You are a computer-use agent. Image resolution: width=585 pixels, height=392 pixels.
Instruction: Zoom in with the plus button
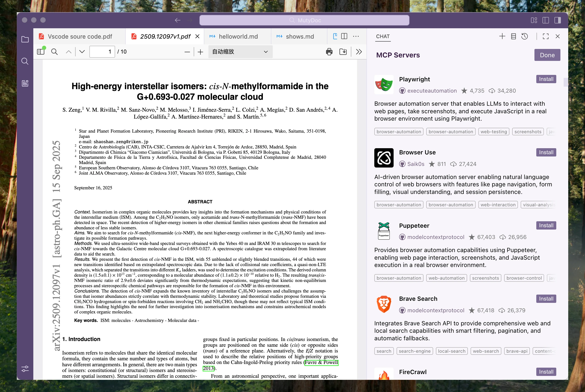click(x=200, y=52)
